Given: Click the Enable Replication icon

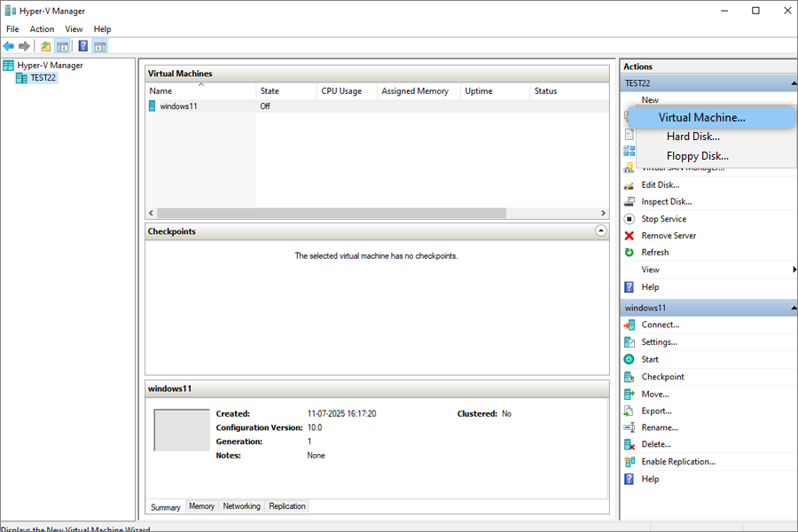Looking at the screenshot, I should [x=630, y=462].
